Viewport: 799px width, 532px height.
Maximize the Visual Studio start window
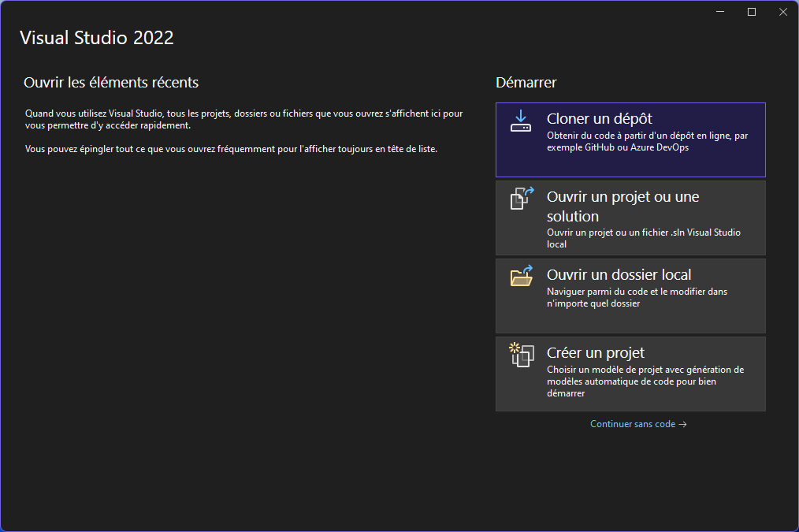click(x=752, y=12)
